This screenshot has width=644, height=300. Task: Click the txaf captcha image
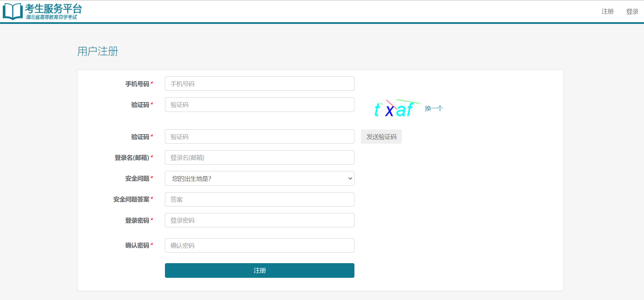coord(394,109)
